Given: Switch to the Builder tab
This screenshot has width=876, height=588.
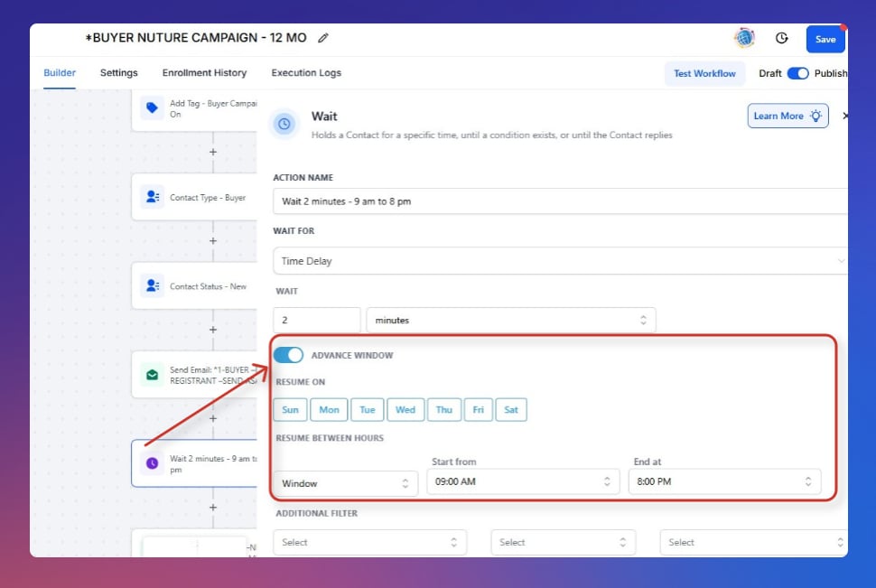Looking at the screenshot, I should tap(60, 72).
